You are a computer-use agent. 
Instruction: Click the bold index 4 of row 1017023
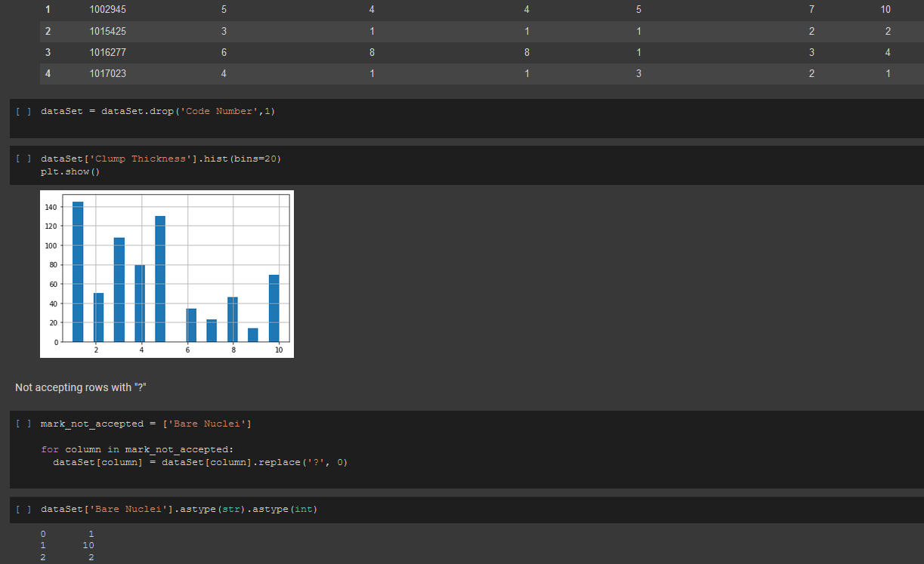(x=48, y=73)
